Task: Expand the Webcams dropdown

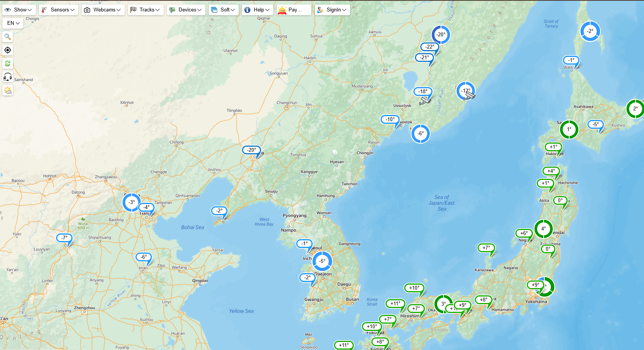Action: pos(103,10)
